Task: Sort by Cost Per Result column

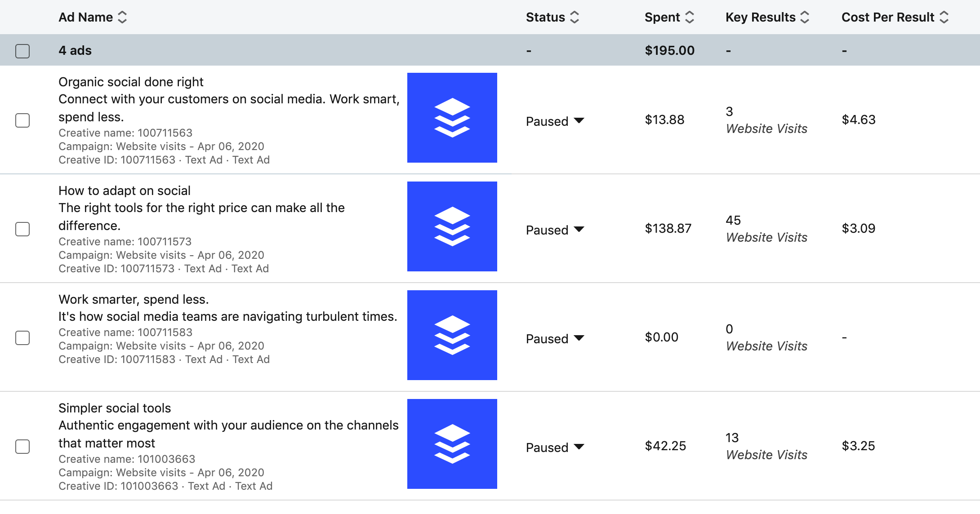Action: point(944,17)
